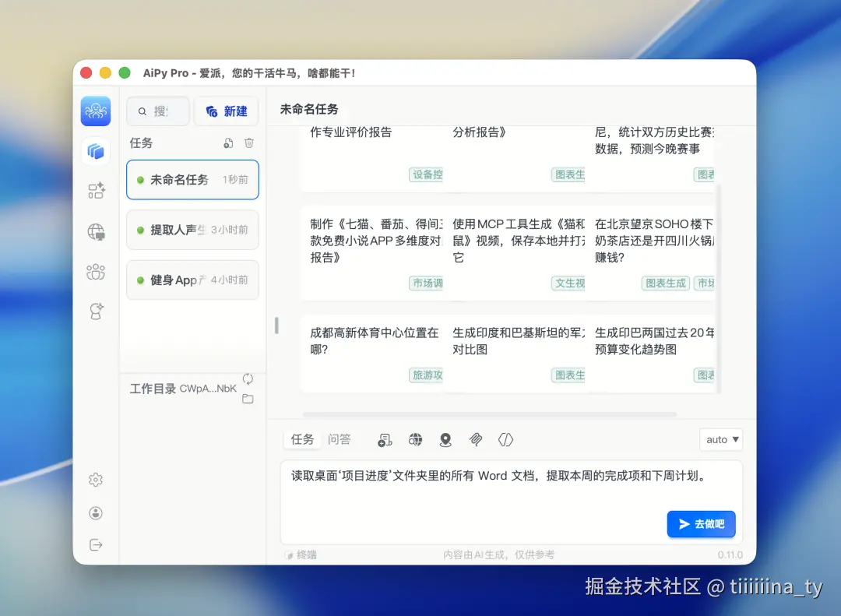Delete tasks using the trash icon

(x=248, y=143)
